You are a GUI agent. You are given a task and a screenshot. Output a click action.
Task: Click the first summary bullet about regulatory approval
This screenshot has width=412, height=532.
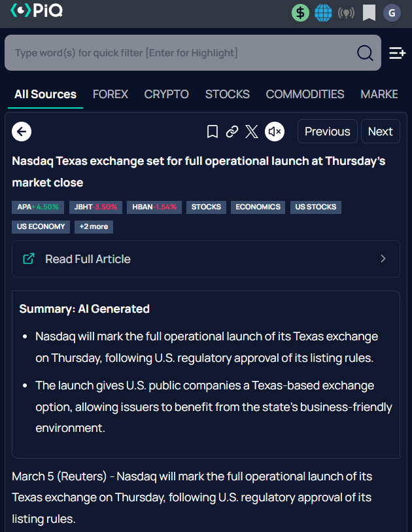207,347
